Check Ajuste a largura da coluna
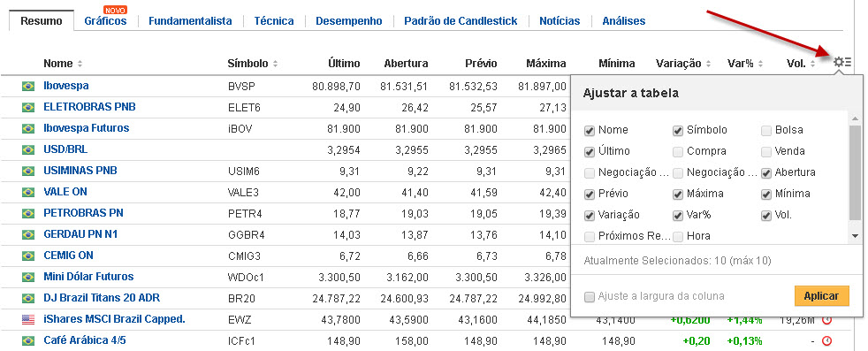This screenshot has height=351, width=868. 589,297
